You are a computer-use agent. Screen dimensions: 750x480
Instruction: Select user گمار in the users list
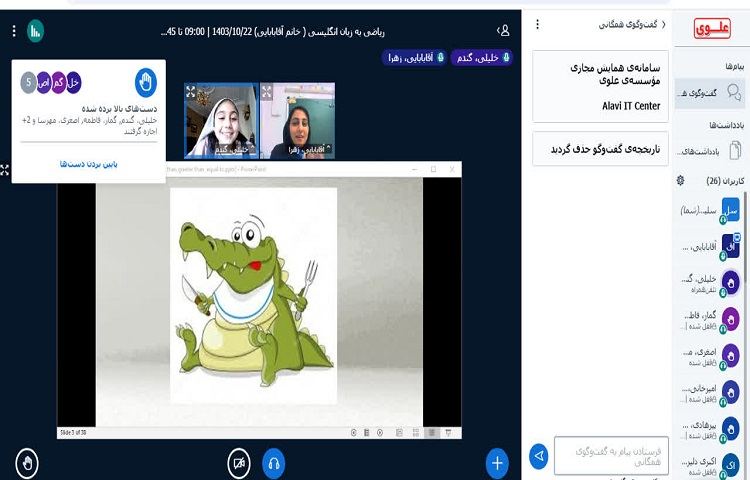(x=710, y=319)
